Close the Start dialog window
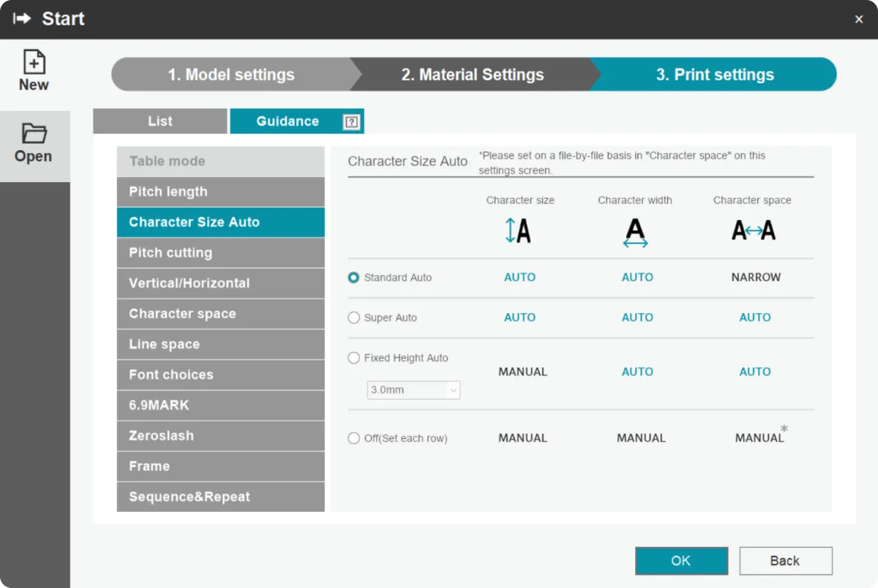The width and height of the screenshot is (878, 588). 859,20
